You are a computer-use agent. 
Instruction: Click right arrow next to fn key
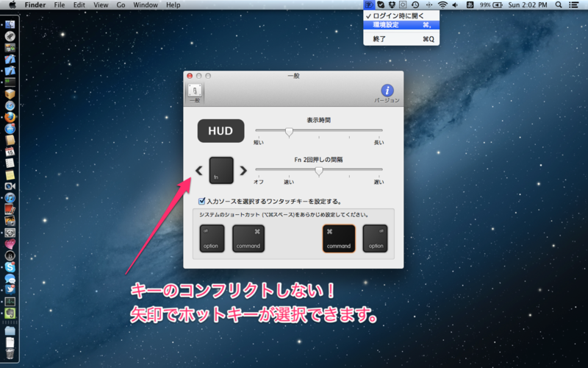click(243, 171)
